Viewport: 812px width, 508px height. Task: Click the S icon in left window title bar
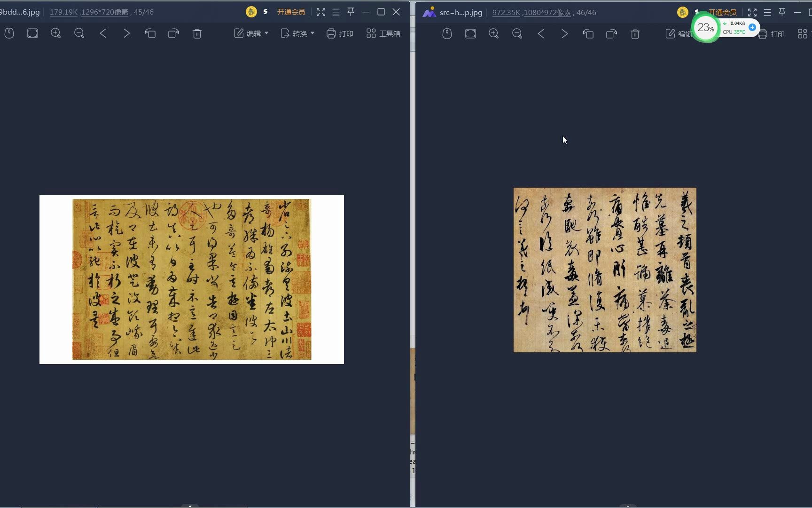265,12
